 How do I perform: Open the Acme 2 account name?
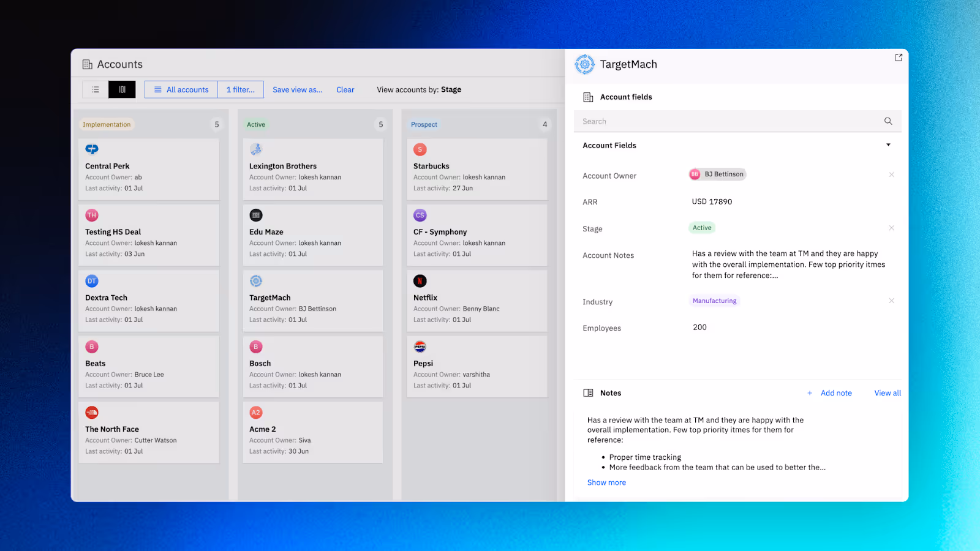coord(263,429)
